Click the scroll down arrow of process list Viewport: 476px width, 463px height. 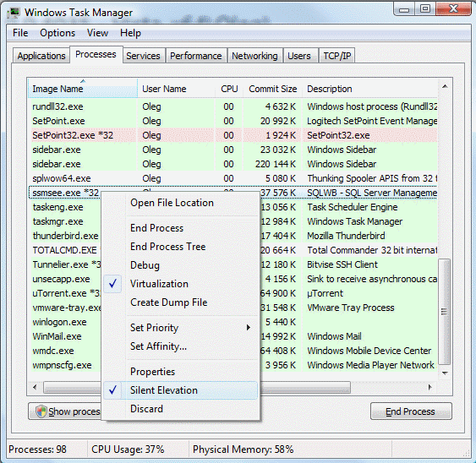pyautogui.click(x=445, y=373)
